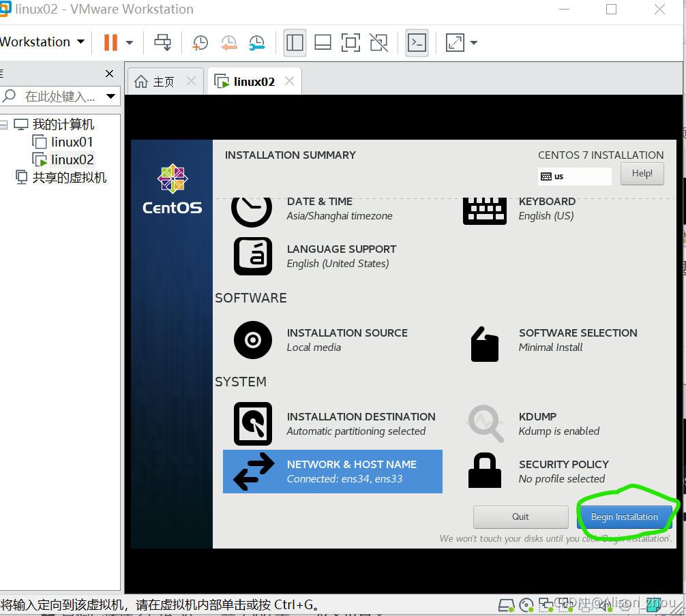The height and width of the screenshot is (616, 686).
Task: Open the Date & Time clock icon
Action: tap(252, 211)
